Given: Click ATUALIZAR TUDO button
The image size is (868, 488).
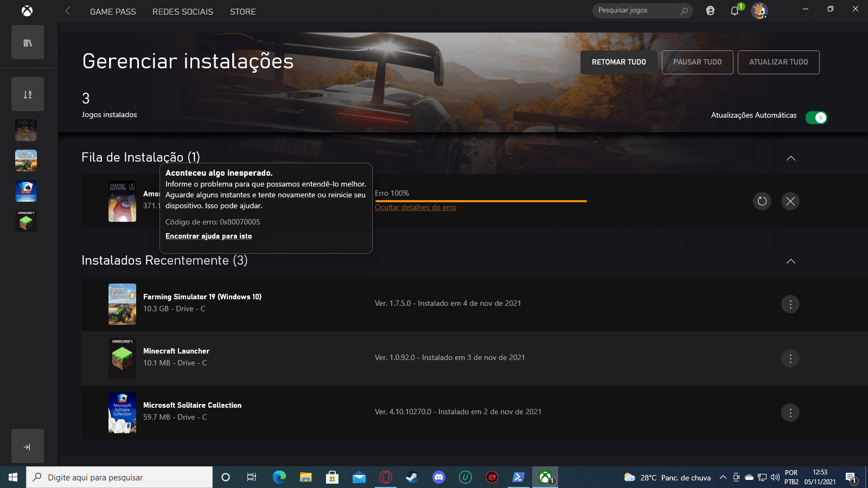Looking at the screenshot, I should point(778,62).
